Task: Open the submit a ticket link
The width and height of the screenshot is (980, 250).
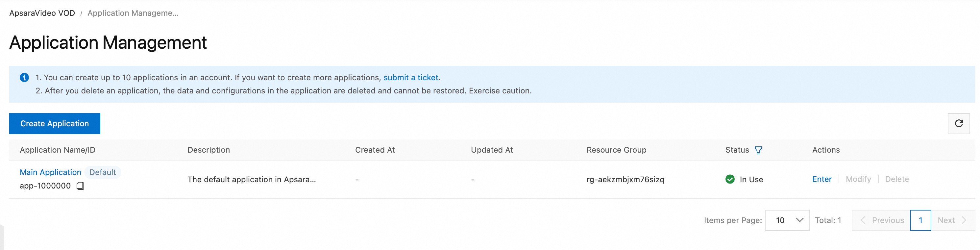Action: coord(410,78)
